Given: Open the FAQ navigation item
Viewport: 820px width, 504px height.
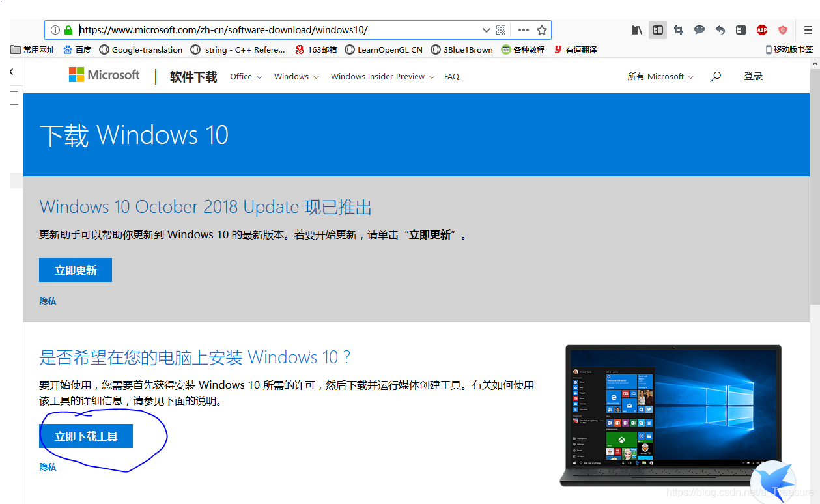Looking at the screenshot, I should pos(451,77).
